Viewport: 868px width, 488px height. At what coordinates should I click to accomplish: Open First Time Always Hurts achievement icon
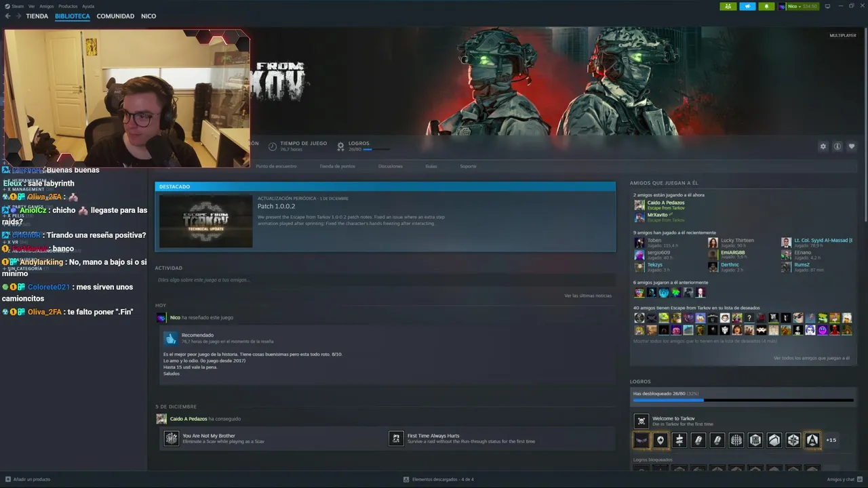click(x=396, y=439)
